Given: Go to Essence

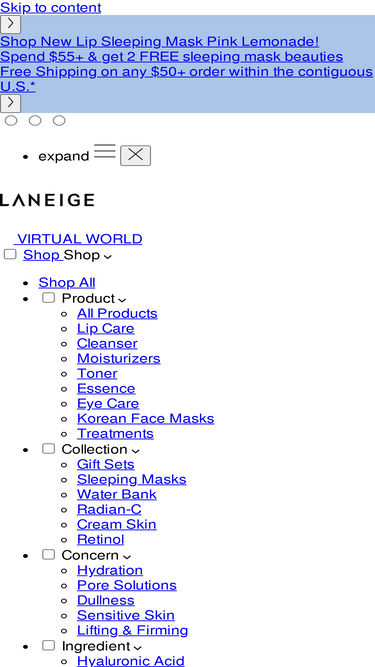Looking at the screenshot, I should [x=106, y=388].
